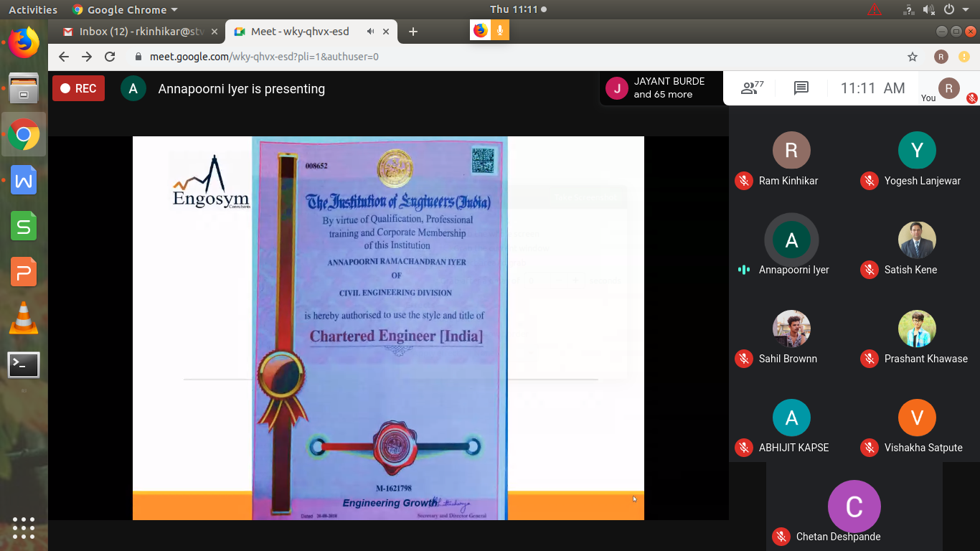The width and height of the screenshot is (980, 551).
Task: Click the red network warning tray icon
Action: (874, 10)
